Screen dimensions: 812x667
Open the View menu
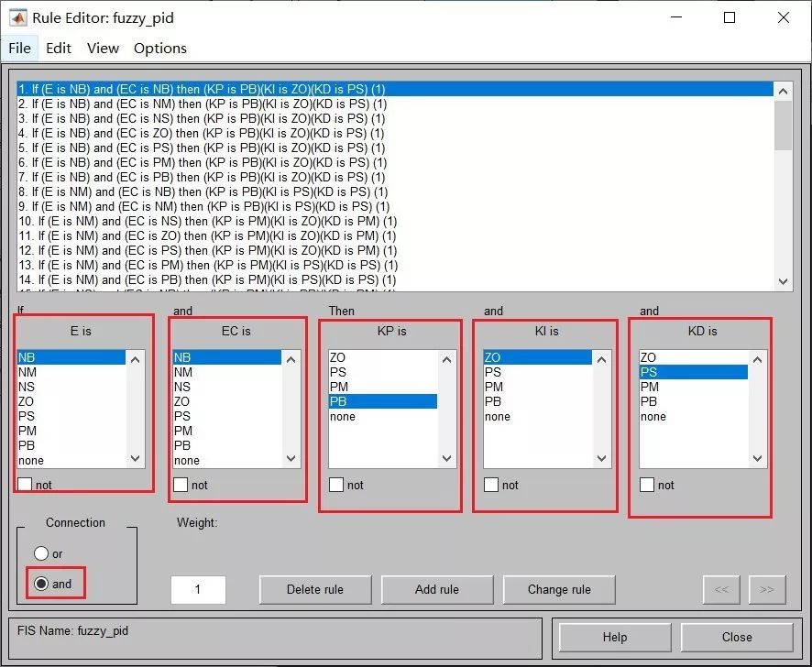[x=103, y=49]
